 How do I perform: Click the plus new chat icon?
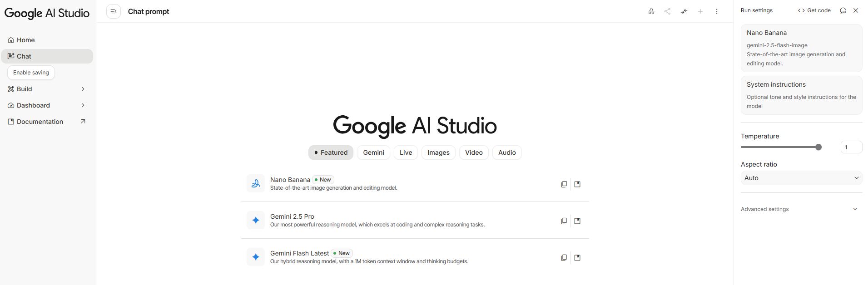point(700,11)
